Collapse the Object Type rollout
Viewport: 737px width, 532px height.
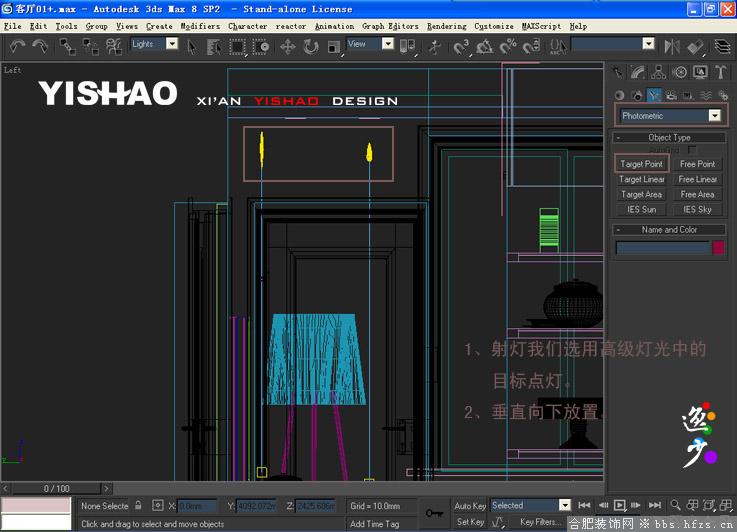(x=669, y=138)
